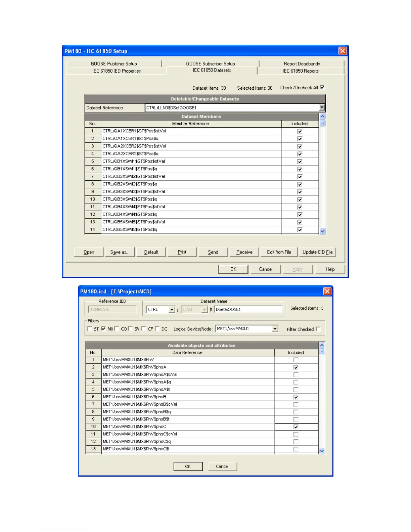The height and width of the screenshot is (532, 411).
Task: Tick the Filter Checked checkbox
Action: click(318, 329)
